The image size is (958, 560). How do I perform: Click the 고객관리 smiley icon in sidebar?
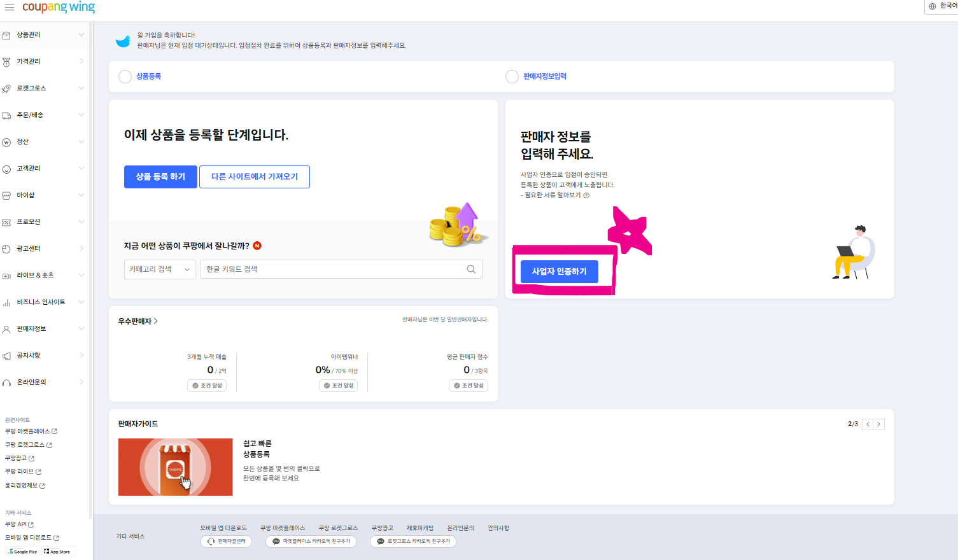(6, 169)
